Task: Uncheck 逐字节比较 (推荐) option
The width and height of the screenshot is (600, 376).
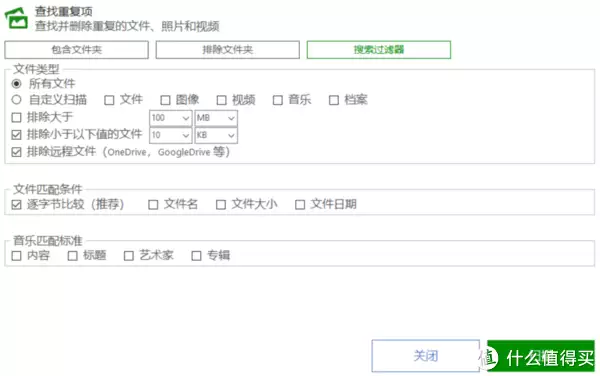Action: [x=16, y=205]
